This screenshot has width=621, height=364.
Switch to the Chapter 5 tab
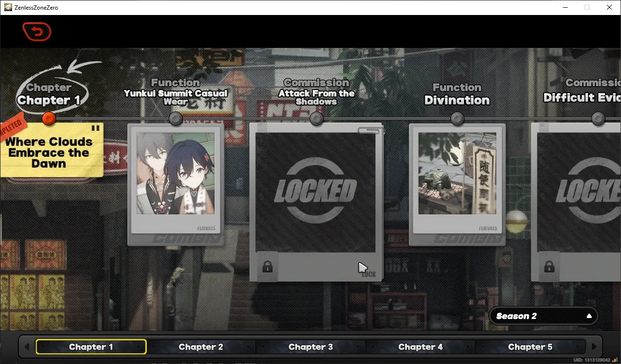click(530, 347)
